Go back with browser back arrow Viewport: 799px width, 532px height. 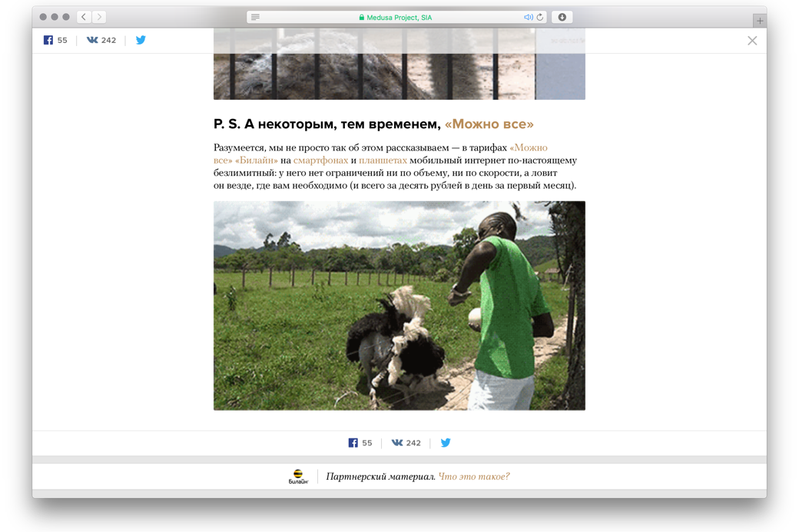[84, 17]
